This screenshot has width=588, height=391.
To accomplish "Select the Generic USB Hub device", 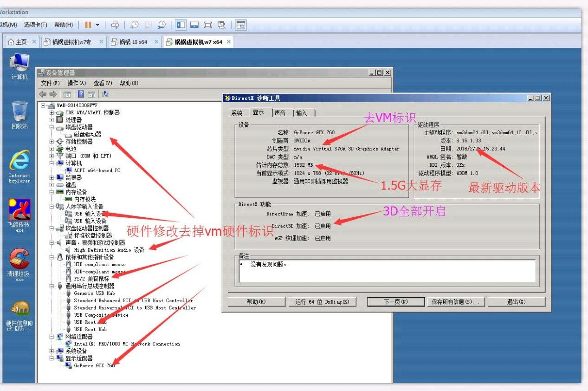I will tap(94, 293).
